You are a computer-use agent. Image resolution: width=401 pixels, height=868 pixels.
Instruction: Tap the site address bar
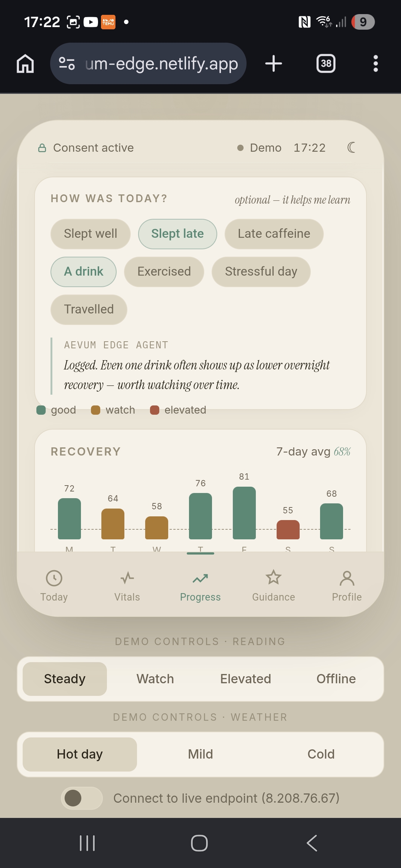pyautogui.click(x=148, y=63)
